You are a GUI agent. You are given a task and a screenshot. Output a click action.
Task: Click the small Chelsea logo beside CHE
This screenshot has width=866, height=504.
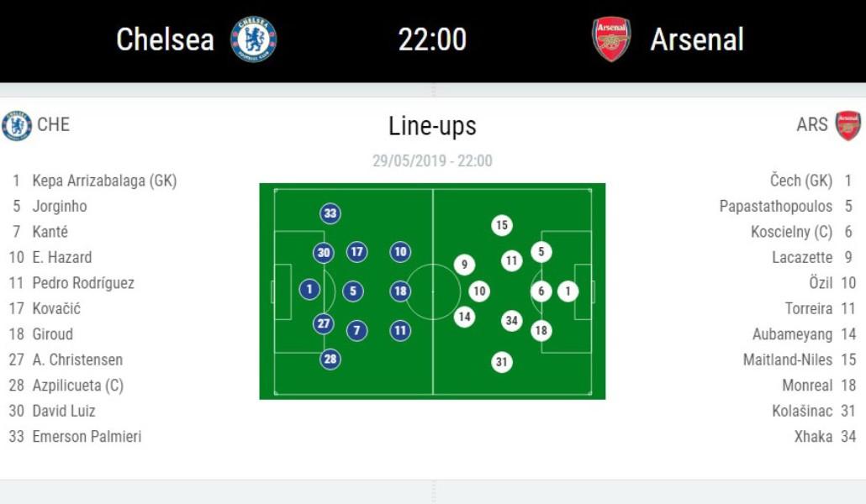pos(17,125)
